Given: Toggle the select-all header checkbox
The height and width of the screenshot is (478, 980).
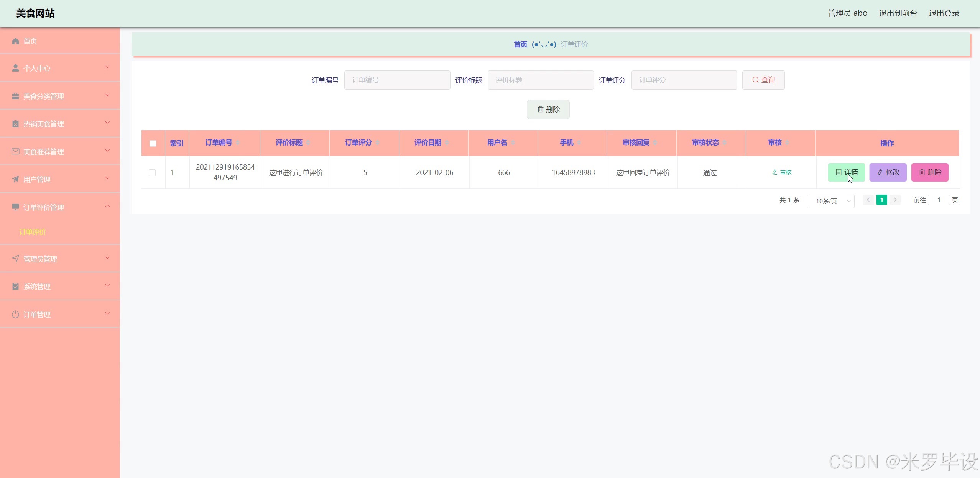Looking at the screenshot, I should (153, 143).
